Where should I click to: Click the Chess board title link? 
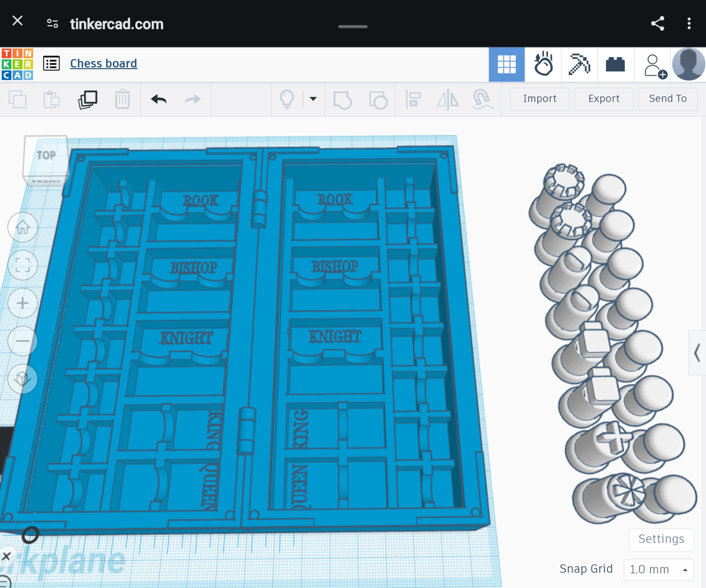pos(104,63)
